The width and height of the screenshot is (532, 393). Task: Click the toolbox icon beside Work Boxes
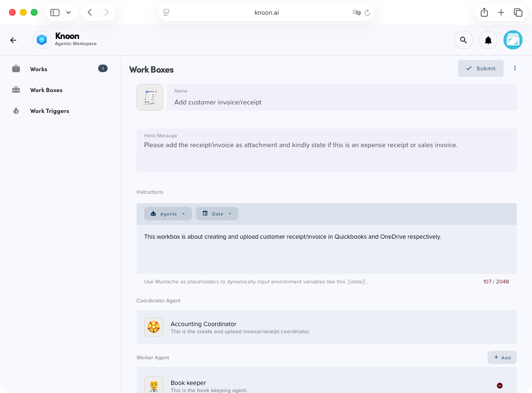[16, 89]
